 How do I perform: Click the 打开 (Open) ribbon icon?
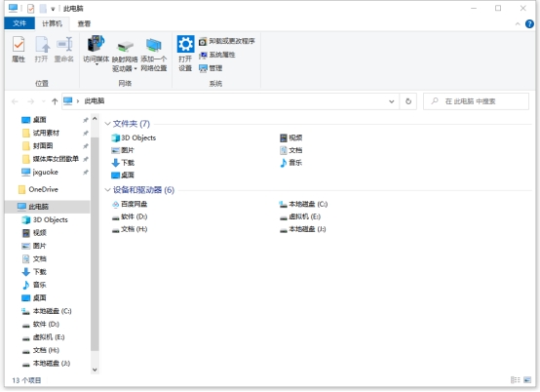point(41,50)
